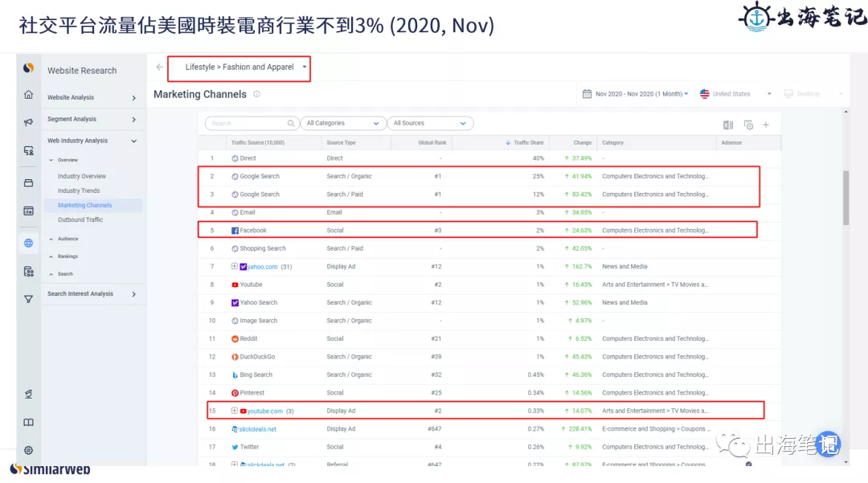Open the All Sources dropdown
The image size is (868, 483).
click(430, 124)
